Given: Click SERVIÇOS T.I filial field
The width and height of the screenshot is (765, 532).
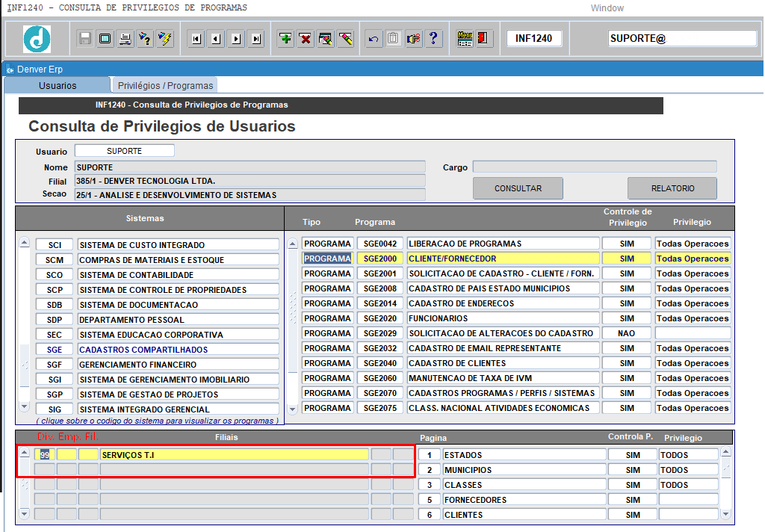Looking at the screenshot, I should [x=234, y=455].
